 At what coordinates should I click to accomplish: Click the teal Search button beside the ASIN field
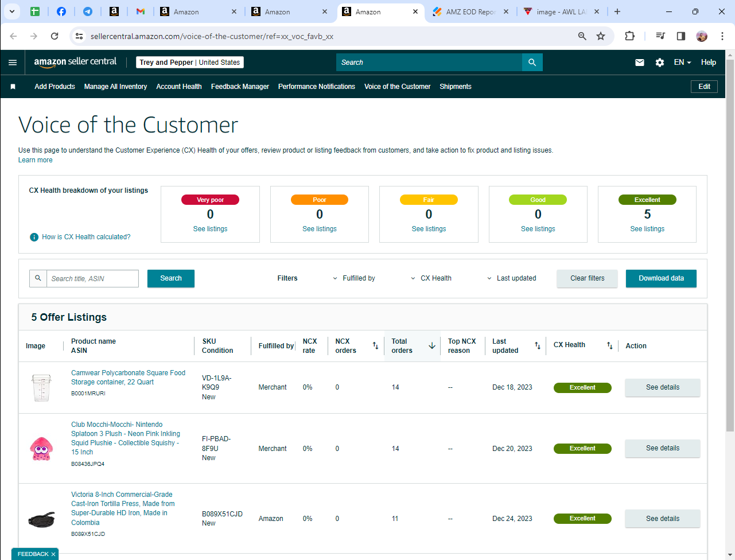pyautogui.click(x=171, y=278)
